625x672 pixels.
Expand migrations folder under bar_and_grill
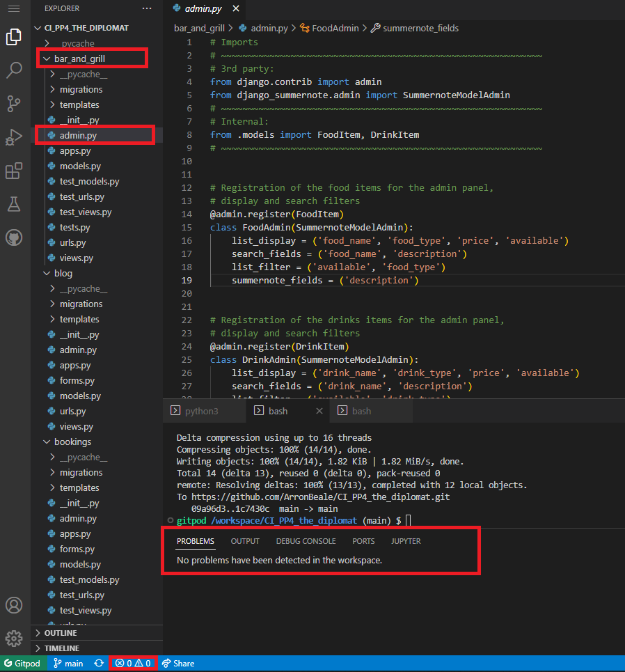coord(81,90)
